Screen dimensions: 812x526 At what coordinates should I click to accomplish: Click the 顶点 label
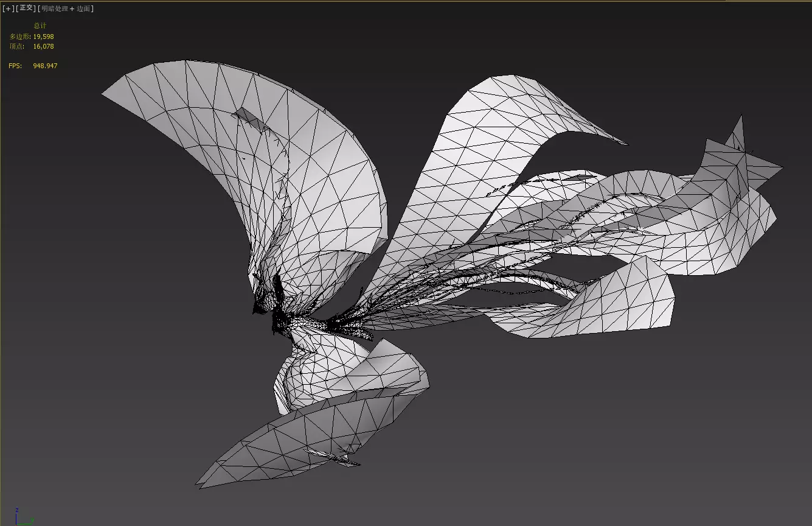[x=16, y=46]
